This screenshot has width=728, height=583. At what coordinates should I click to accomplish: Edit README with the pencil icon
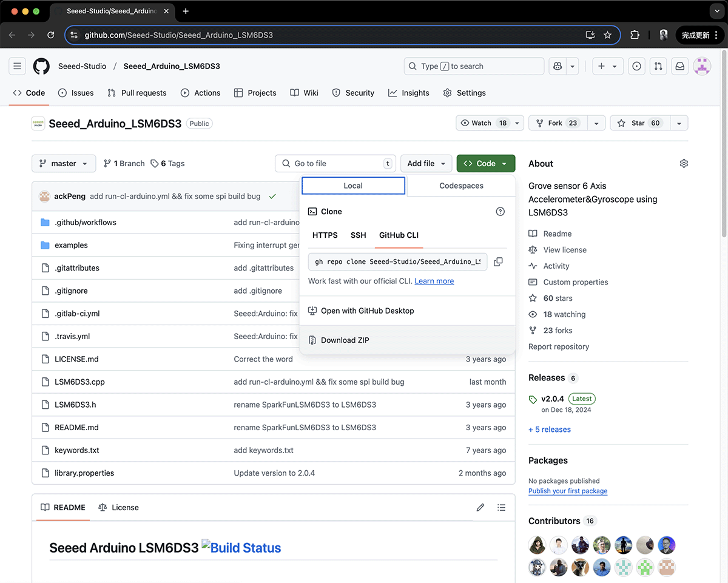point(480,507)
